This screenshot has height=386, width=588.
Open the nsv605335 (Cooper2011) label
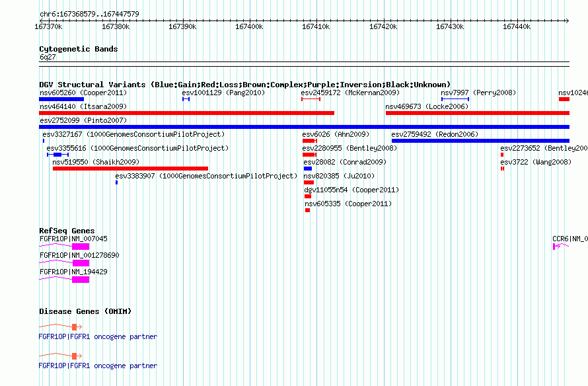point(348,204)
